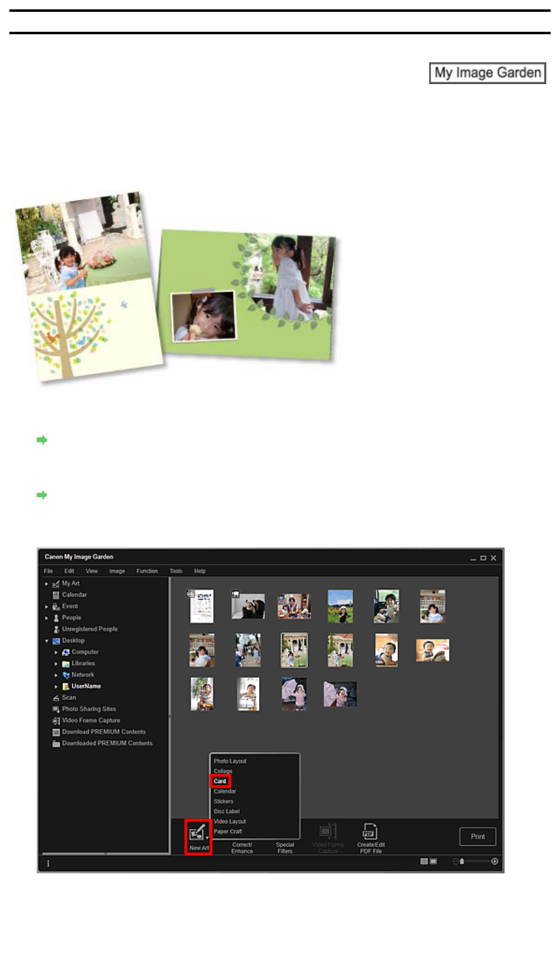Switch to details view icon
Image resolution: width=560 pixels, height=978 pixels.
(433, 862)
